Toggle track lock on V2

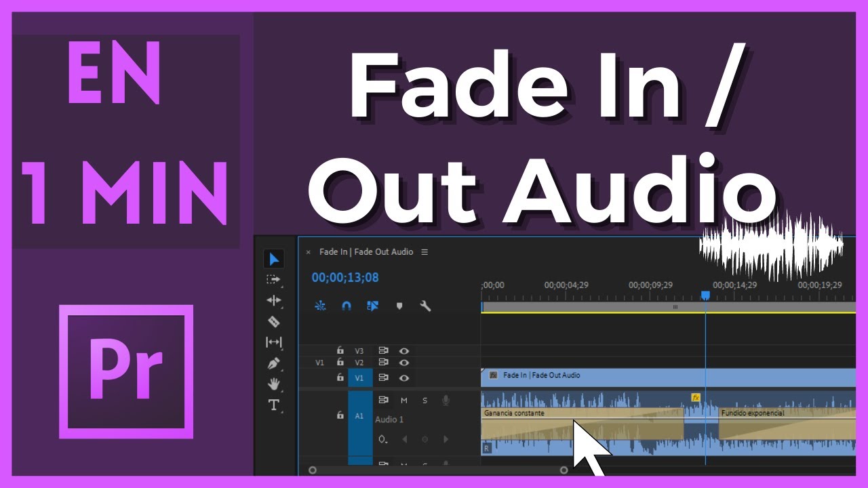(340, 363)
